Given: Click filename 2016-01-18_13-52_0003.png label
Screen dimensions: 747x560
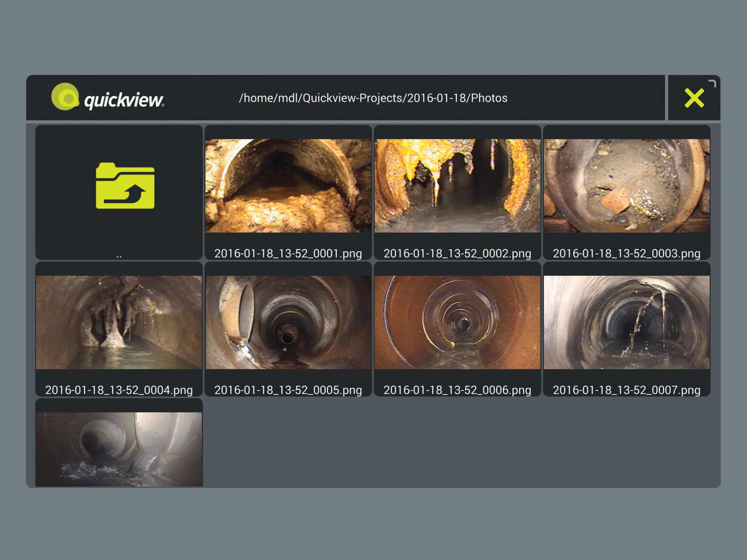Looking at the screenshot, I should click(x=627, y=253).
